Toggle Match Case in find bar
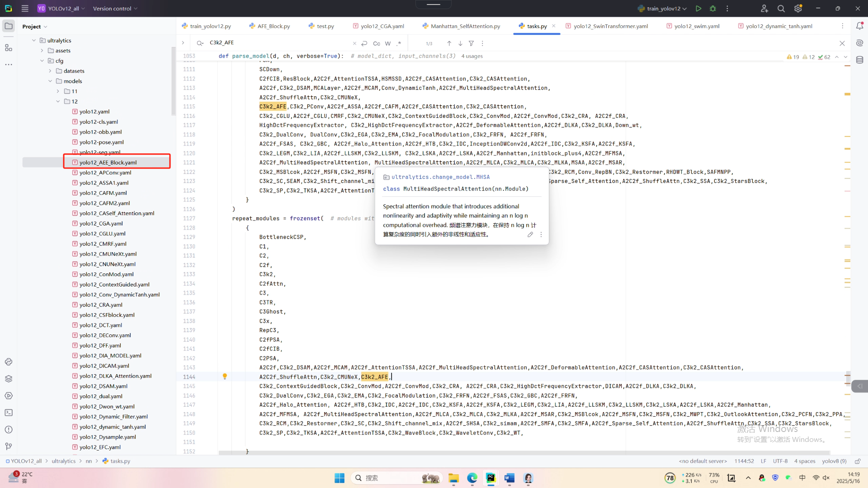 click(x=376, y=43)
